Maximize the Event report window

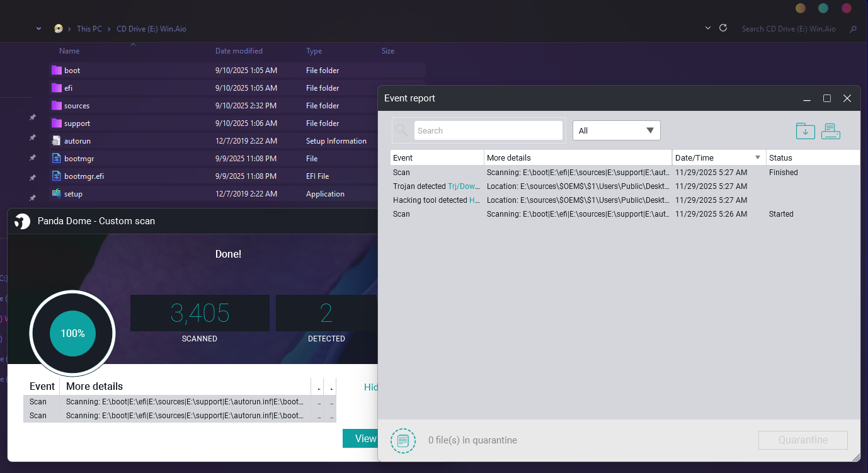tap(827, 98)
